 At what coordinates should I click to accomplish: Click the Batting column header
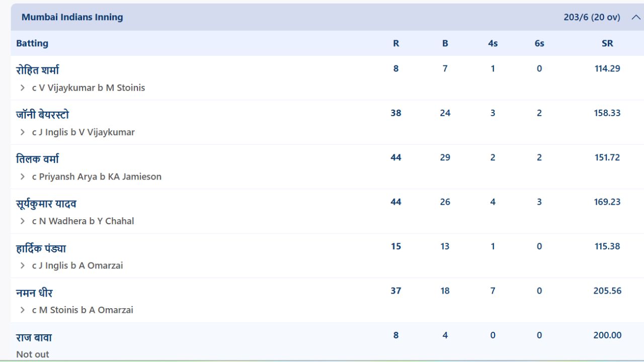pyautogui.click(x=32, y=43)
